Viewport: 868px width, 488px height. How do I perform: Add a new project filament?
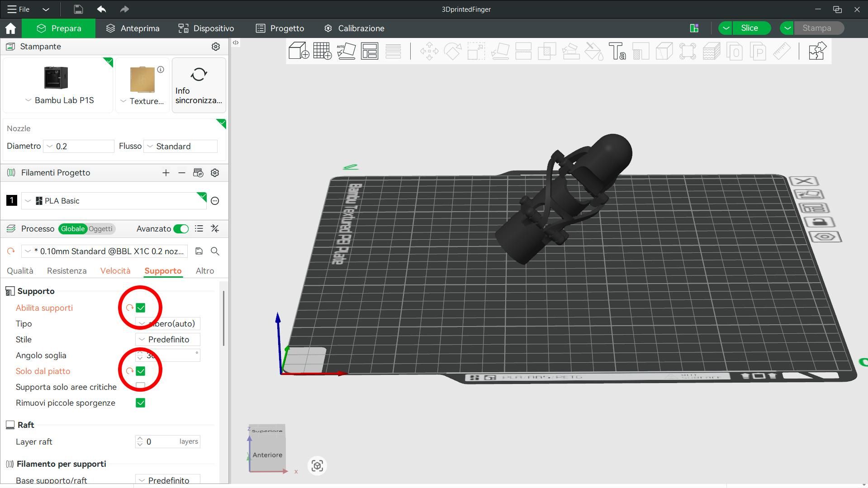(x=166, y=173)
